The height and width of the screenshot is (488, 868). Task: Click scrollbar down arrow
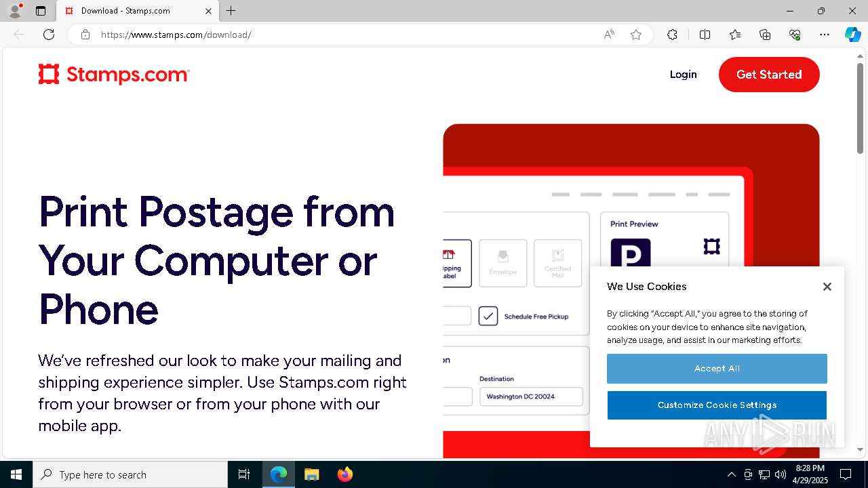click(x=860, y=449)
